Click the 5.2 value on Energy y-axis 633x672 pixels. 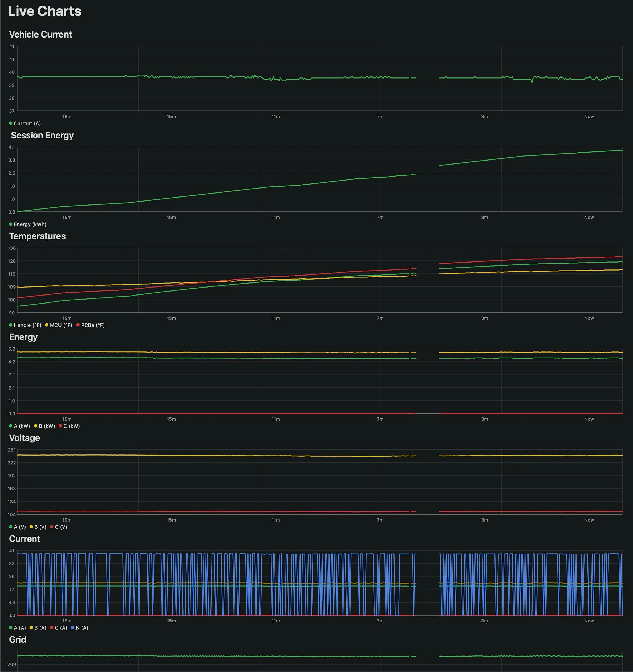click(x=12, y=349)
